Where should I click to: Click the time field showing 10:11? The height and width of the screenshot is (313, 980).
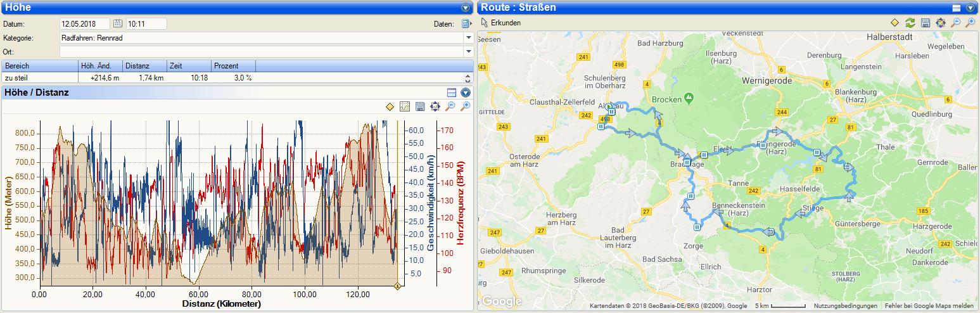pyautogui.click(x=146, y=24)
